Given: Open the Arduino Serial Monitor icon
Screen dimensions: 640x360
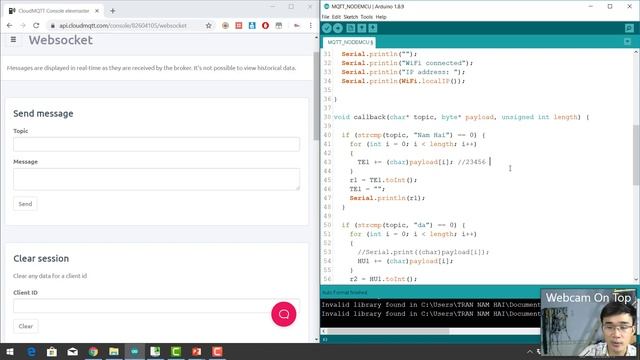Looking at the screenshot, I should (629, 28).
